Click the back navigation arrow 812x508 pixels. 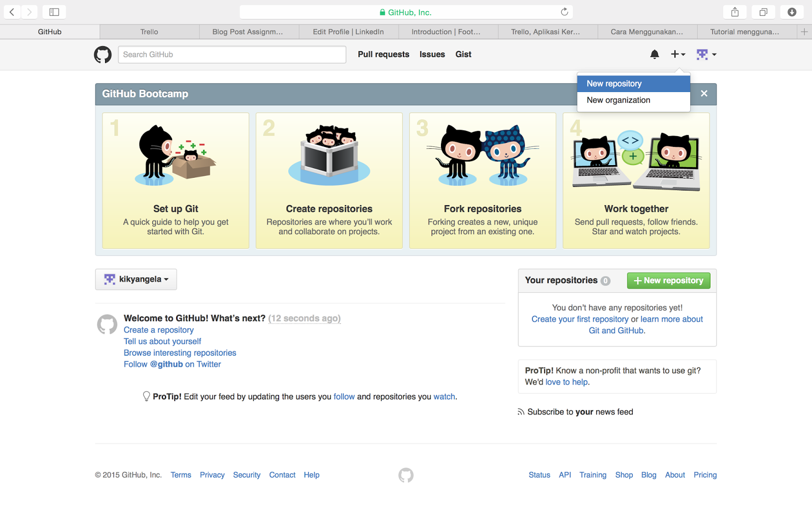[11, 12]
